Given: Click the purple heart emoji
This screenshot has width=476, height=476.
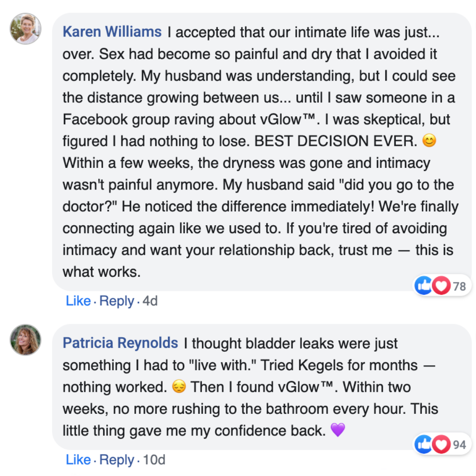Looking at the screenshot, I should 337,431.
